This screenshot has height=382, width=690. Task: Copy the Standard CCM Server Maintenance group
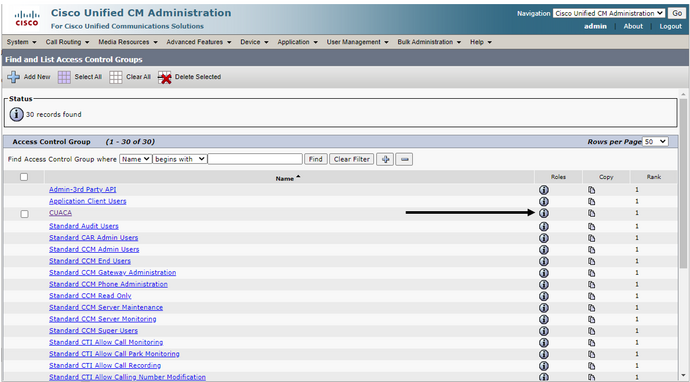[x=591, y=308]
